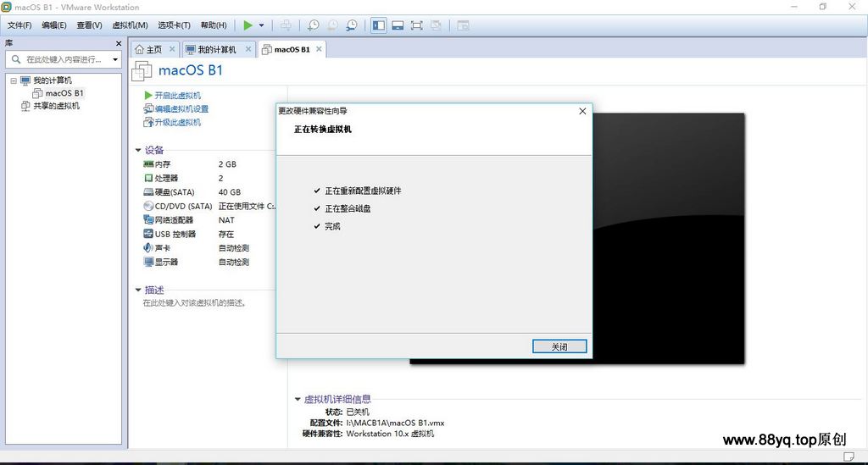This screenshot has width=868, height=465.
Task: Close the macOS B1 tab with its X
Action: [x=319, y=49]
